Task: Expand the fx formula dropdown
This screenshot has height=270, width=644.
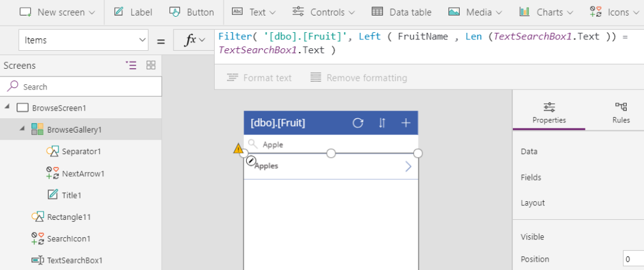Action: (196, 40)
